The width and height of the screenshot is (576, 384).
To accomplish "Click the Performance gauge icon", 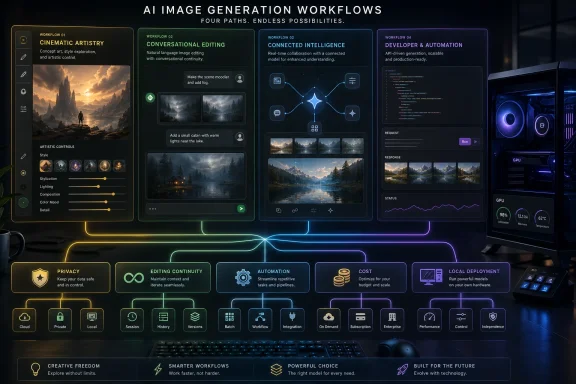I will pos(429,319).
